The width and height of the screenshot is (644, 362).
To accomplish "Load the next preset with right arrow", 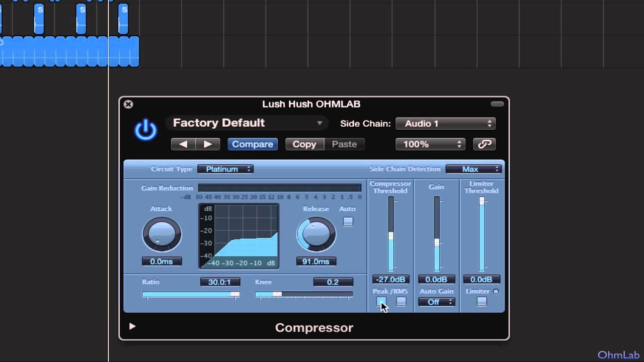I will 208,144.
